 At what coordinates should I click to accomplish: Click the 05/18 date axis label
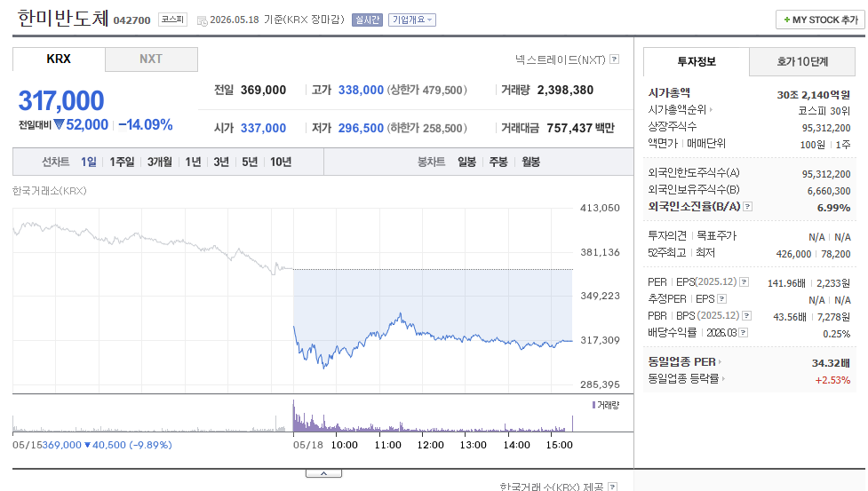pyautogui.click(x=307, y=445)
